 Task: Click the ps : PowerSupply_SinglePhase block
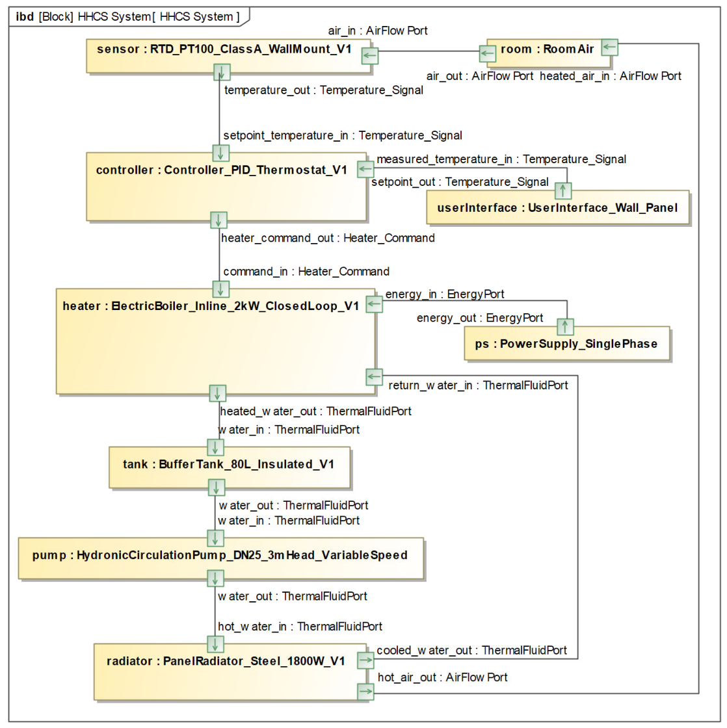tap(567, 343)
